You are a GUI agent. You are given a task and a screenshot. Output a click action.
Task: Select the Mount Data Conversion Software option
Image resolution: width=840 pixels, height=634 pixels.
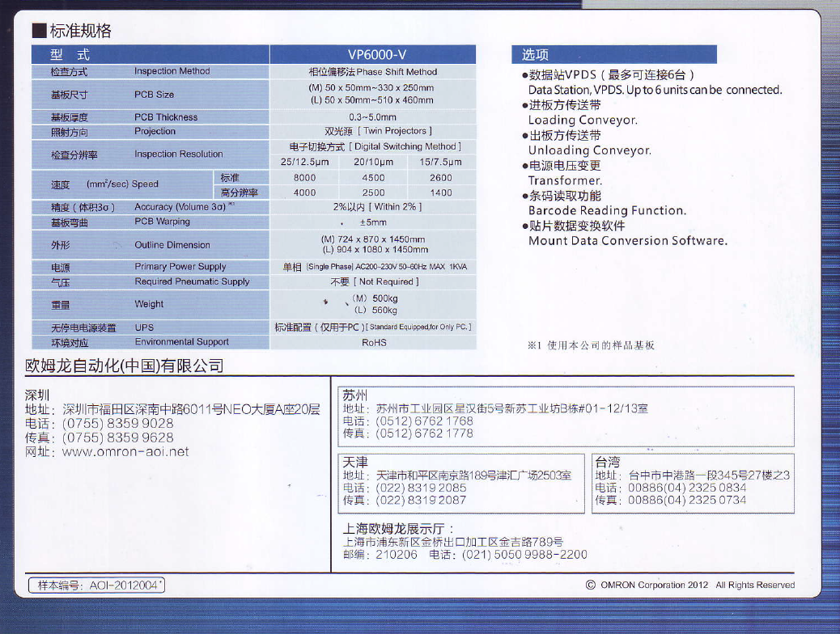[627, 240]
